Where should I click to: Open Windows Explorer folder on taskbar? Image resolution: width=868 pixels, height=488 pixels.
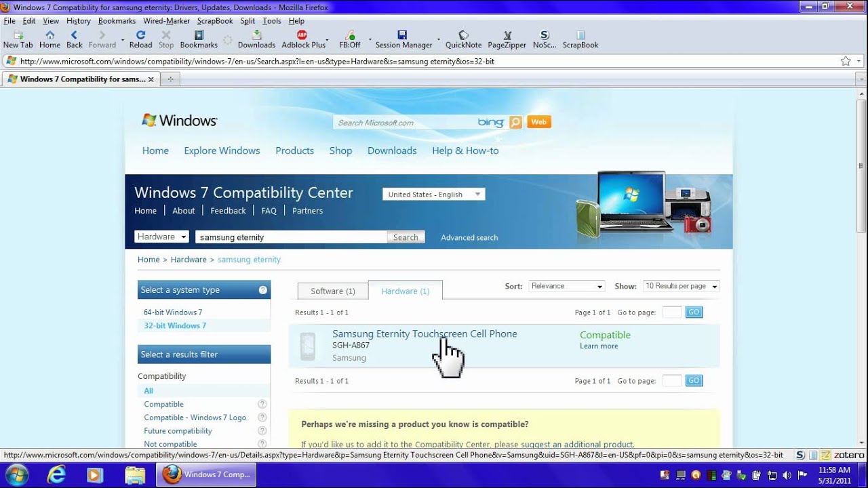134,474
